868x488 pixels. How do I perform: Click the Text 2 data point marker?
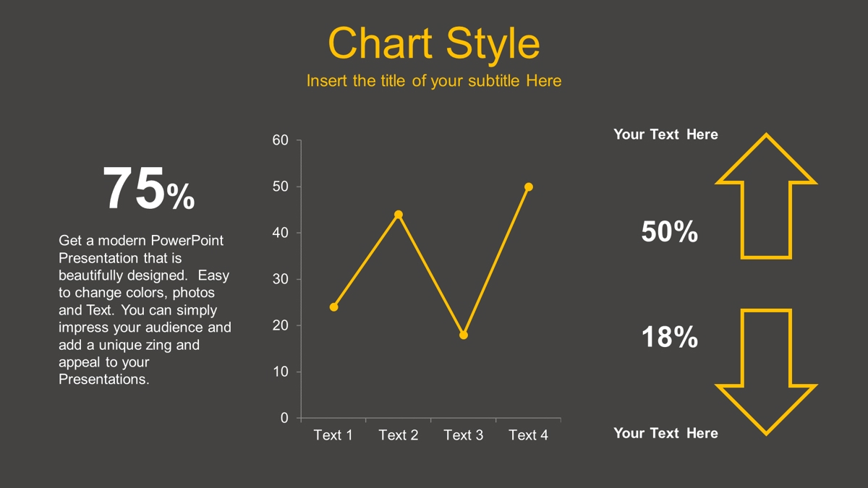pos(399,215)
